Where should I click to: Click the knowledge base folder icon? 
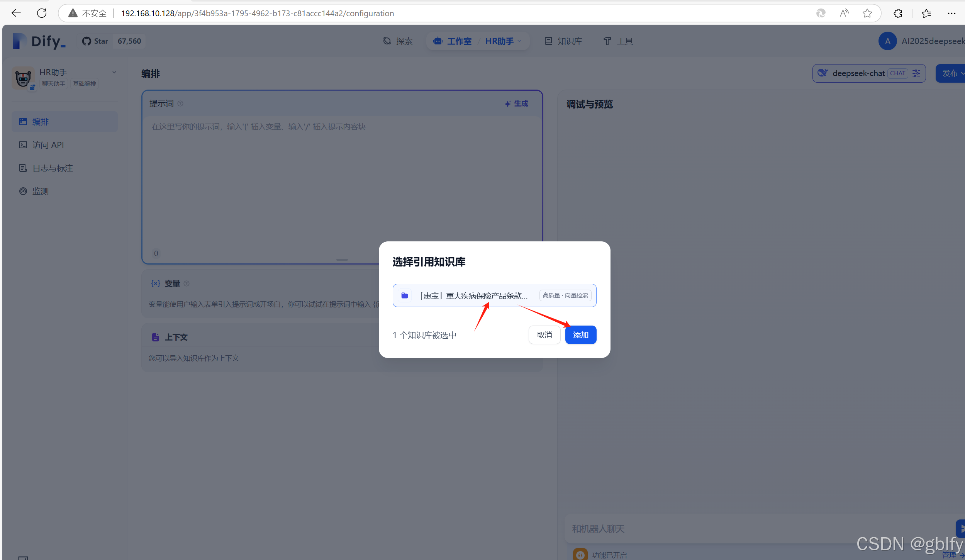405,295
